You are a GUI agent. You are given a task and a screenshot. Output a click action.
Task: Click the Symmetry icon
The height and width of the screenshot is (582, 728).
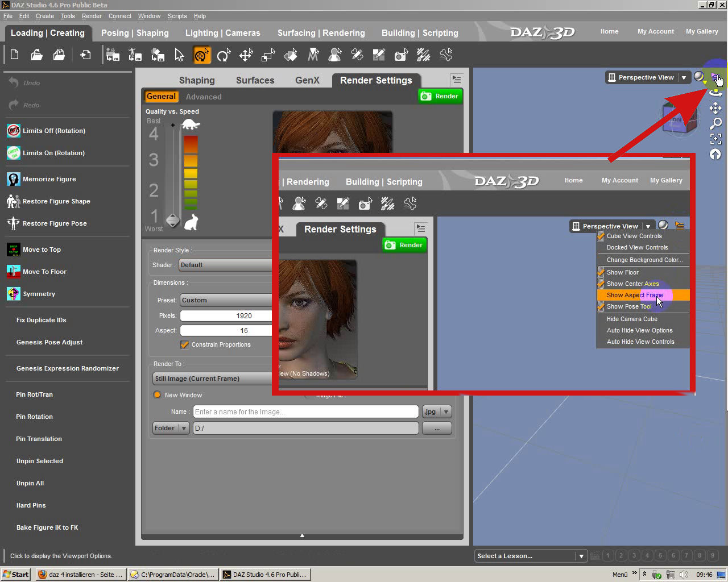[x=13, y=294]
